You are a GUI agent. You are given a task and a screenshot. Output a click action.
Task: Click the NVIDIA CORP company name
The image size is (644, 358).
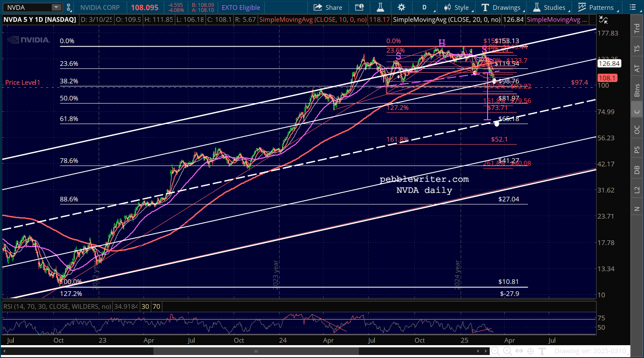pos(100,7)
